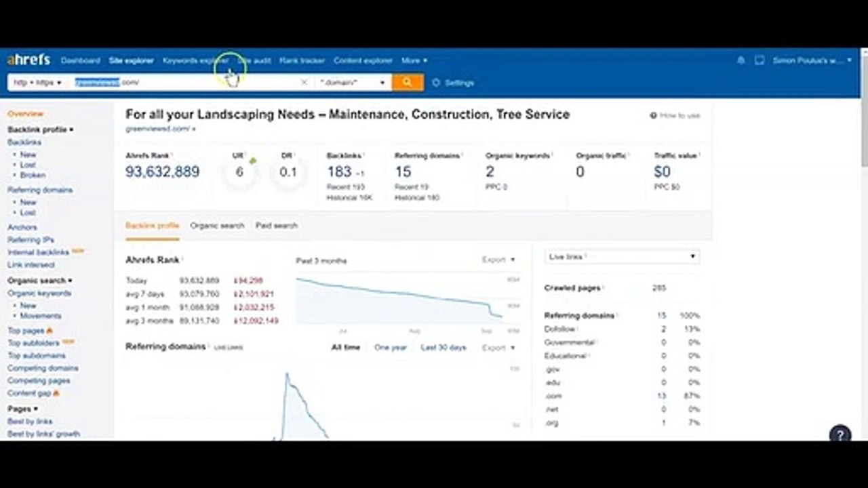Viewport: 868px width, 488px height.
Task: Open Referring domains in left sidebar
Action: coord(40,190)
